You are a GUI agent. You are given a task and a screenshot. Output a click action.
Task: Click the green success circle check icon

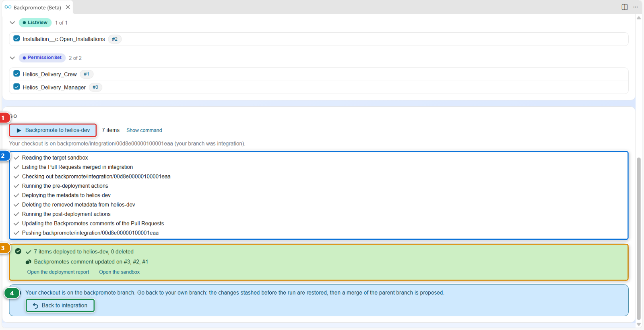click(18, 251)
